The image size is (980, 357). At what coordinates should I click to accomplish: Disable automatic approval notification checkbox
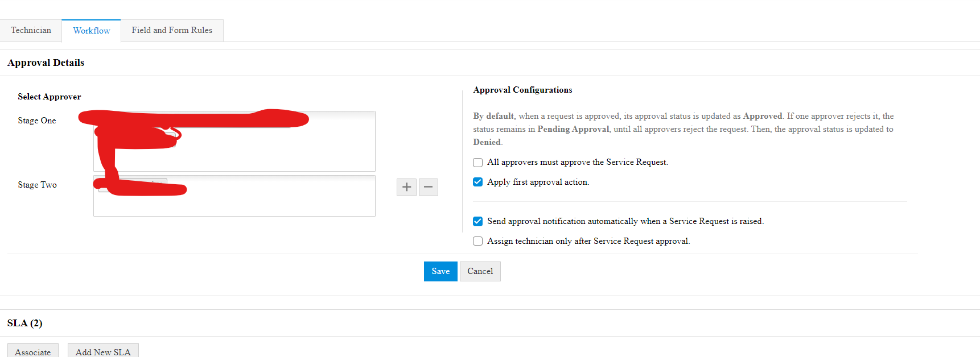coord(478,221)
